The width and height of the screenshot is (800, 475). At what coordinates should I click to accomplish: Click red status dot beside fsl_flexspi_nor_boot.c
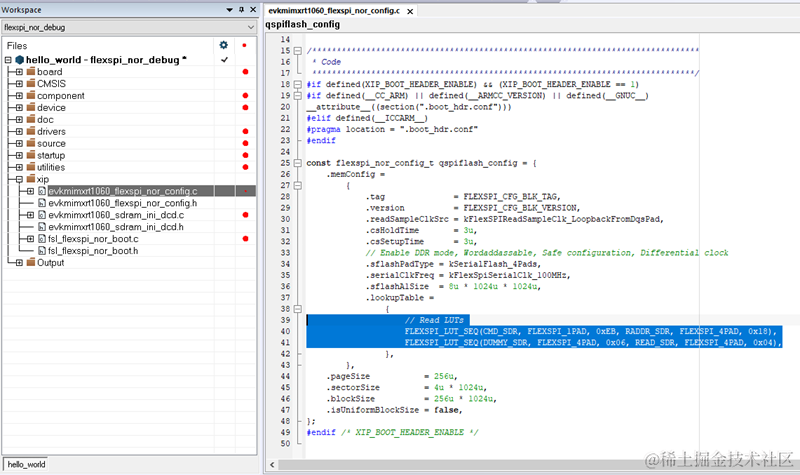tap(245, 239)
